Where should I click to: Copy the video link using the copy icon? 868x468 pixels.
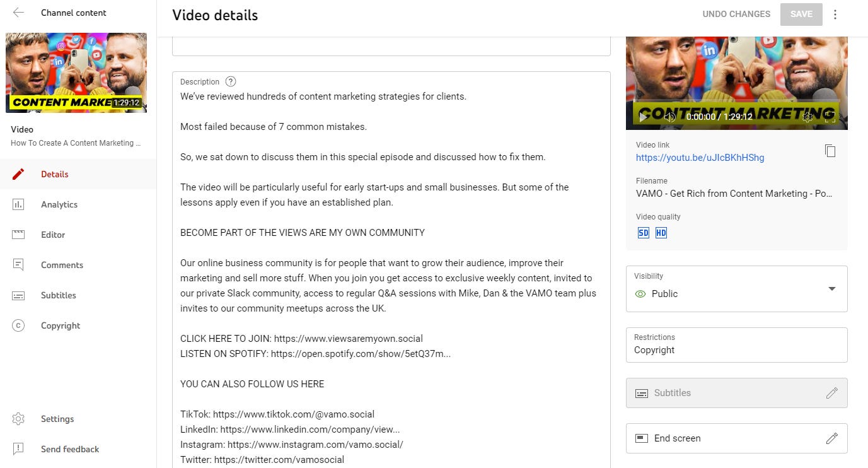tap(831, 151)
